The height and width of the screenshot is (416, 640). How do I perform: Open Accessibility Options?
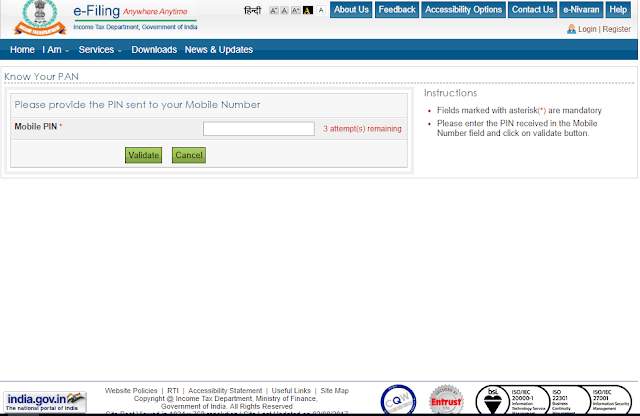tap(463, 9)
